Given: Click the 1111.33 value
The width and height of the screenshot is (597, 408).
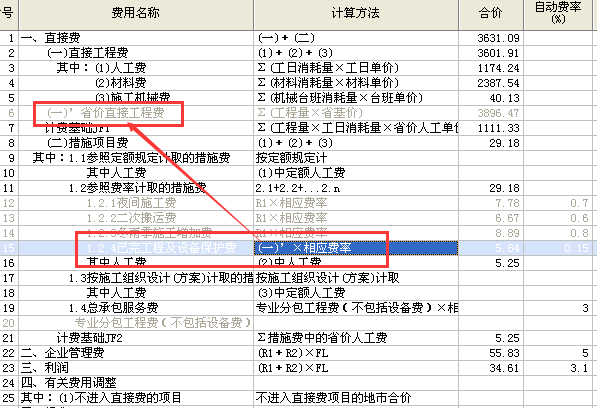Looking at the screenshot, I should coord(498,128).
